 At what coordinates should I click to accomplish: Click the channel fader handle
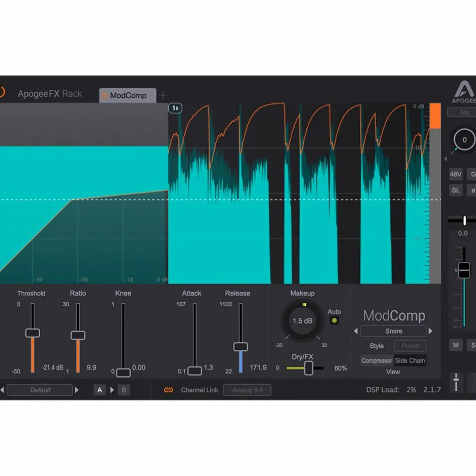click(464, 270)
